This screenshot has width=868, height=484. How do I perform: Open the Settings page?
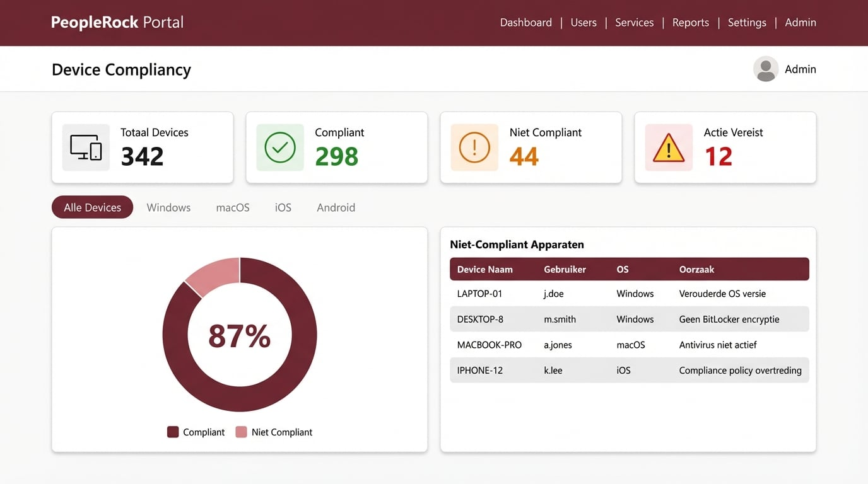click(747, 22)
